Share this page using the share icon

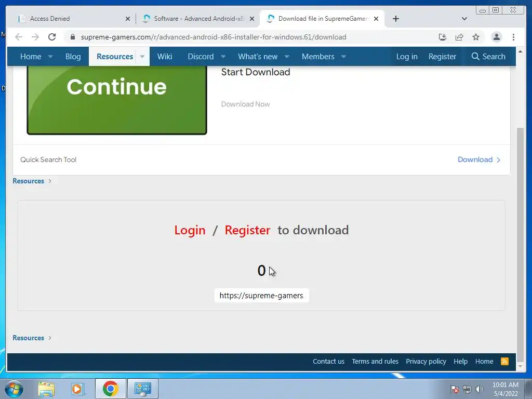(459, 37)
